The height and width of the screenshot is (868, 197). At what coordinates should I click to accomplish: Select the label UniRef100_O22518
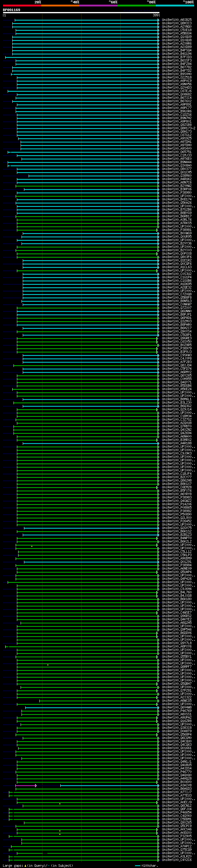point(177,78)
